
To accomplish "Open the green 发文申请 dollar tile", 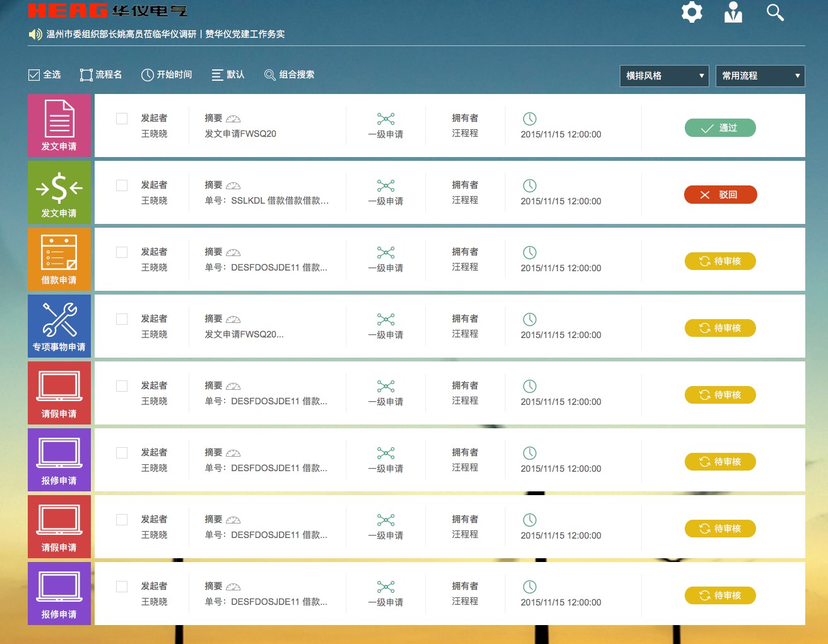I will coord(59,192).
